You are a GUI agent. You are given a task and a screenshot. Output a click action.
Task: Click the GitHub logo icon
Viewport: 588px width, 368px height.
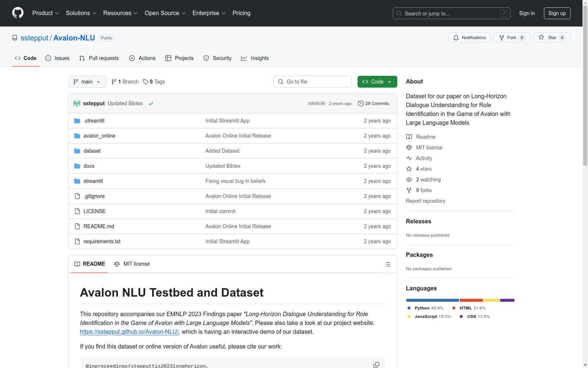coord(18,13)
